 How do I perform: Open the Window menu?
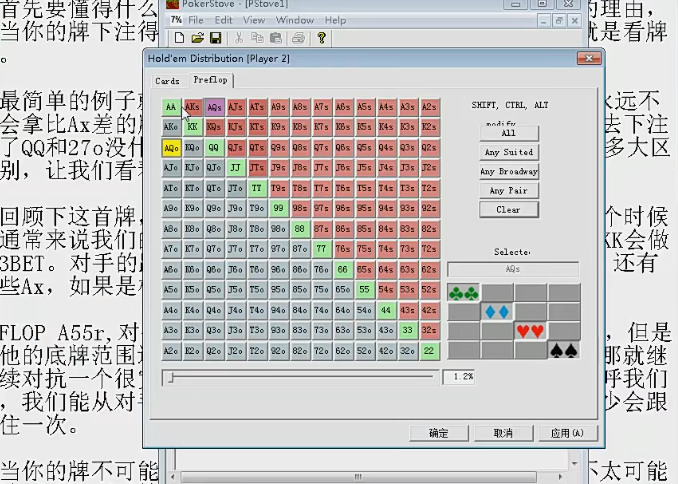294,20
